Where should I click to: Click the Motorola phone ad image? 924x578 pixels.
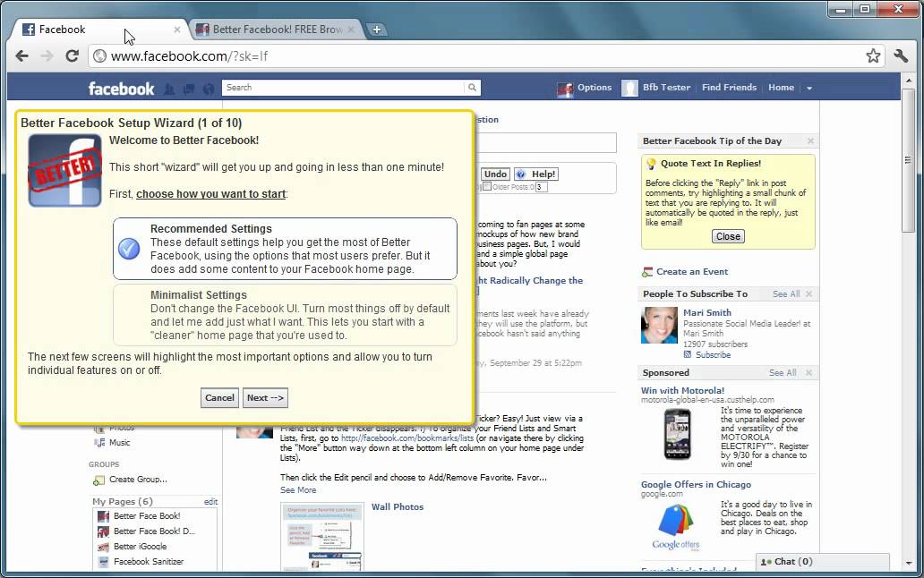coord(678,434)
